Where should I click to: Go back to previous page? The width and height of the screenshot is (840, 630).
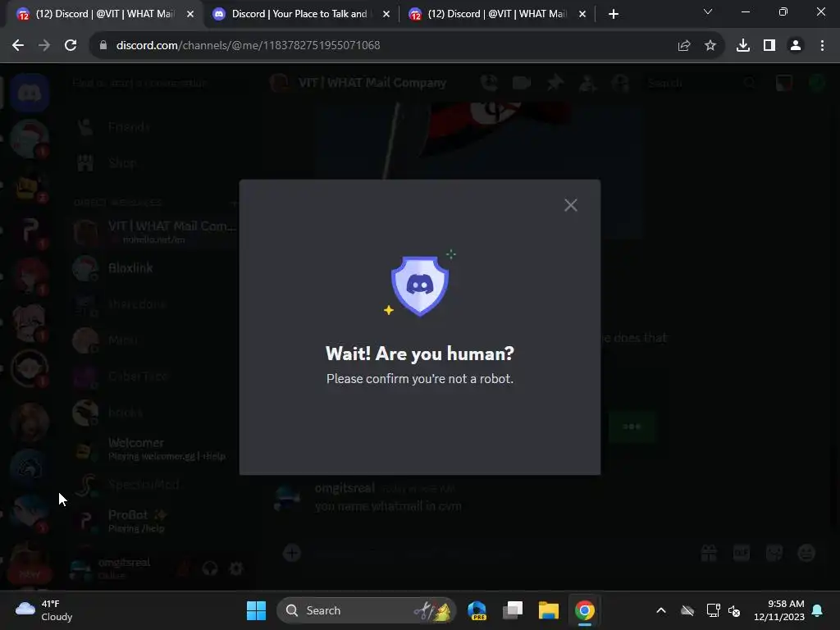18,46
